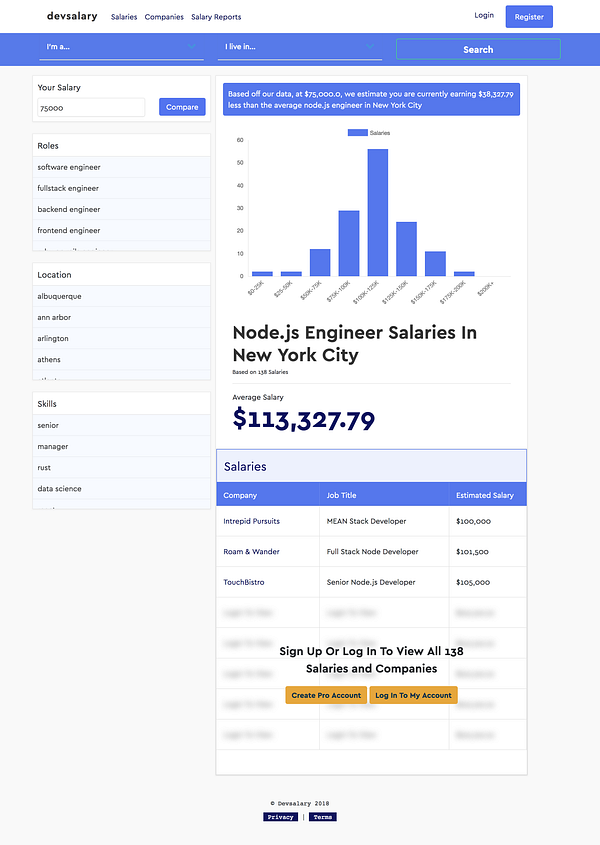
Task: Open the Privacy footer link
Action: pyautogui.click(x=281, y=817)
